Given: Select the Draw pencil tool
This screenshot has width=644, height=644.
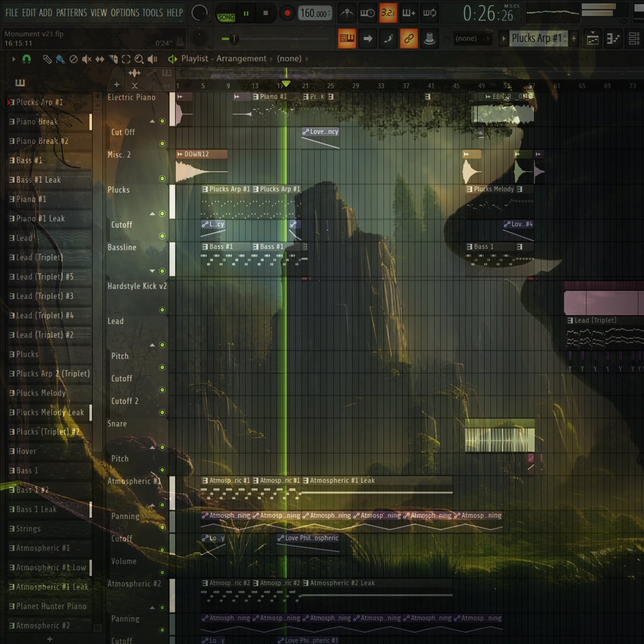Looking at the screenshot, I should pos(47,59).
